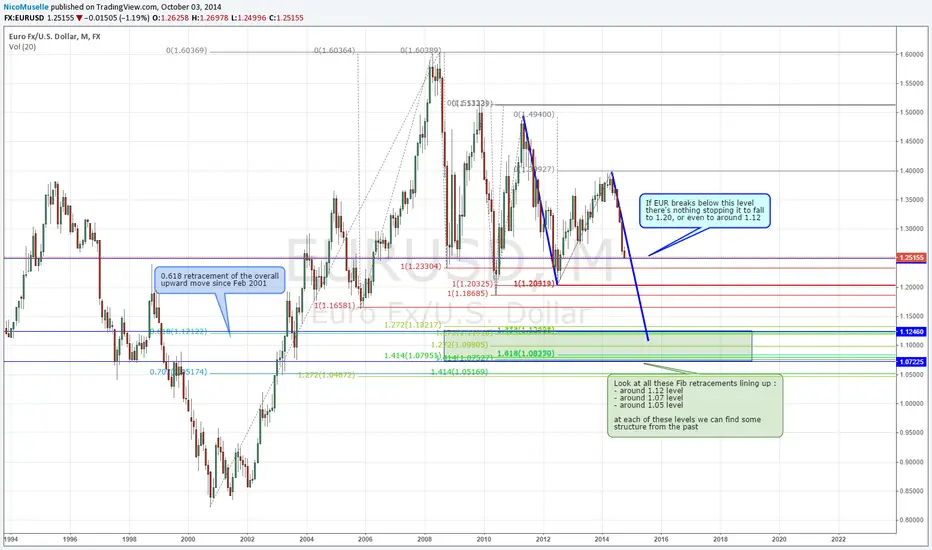Image resolution: width=932 pixels, height=550 pixels.
Task: Click the 1.40000 price axis label
Action: tap(912, 171)
